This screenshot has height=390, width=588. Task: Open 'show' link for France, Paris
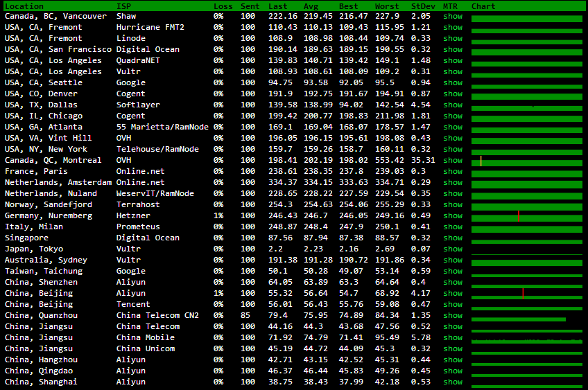[x=453, y=172]
